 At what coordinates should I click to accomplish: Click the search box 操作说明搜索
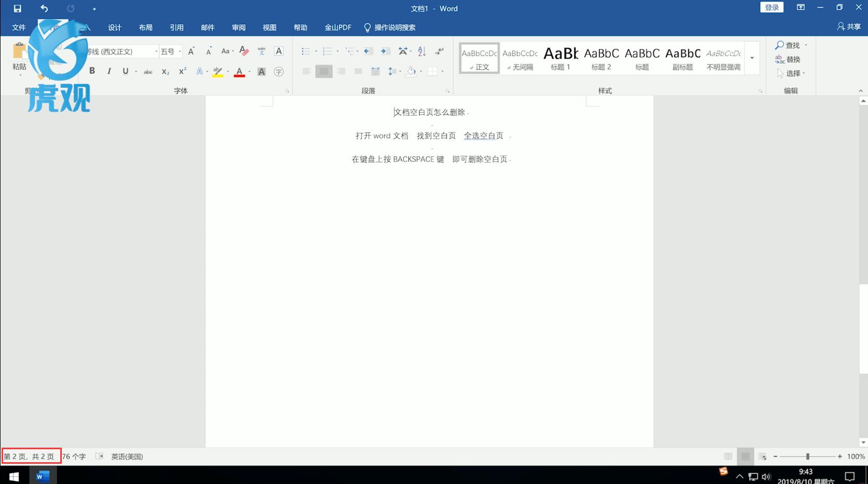coord(390,28)
